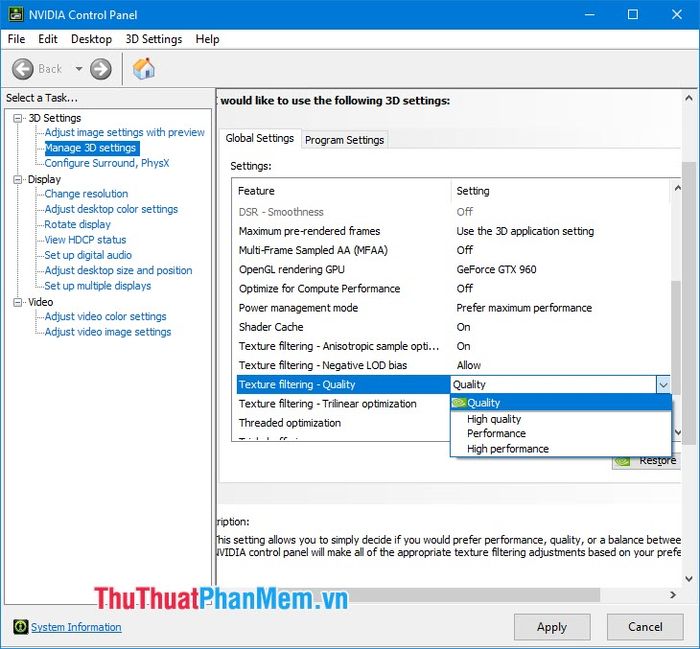Viewport: 700px width, 649px height.
Task: Switch to the Global Settings tab
Action: [x=259, y=138]
